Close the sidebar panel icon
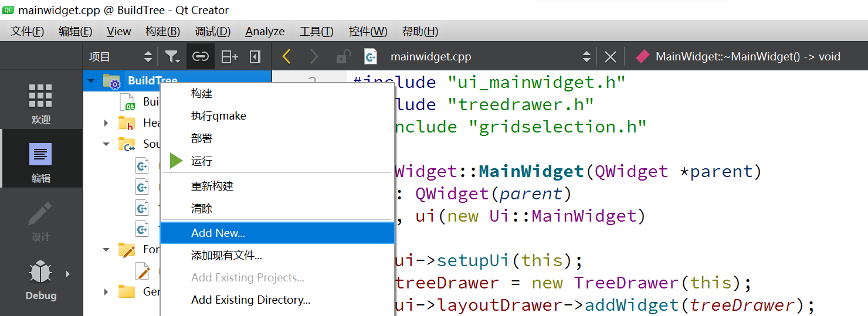868x316 pixels. click(x=255, y=57)
